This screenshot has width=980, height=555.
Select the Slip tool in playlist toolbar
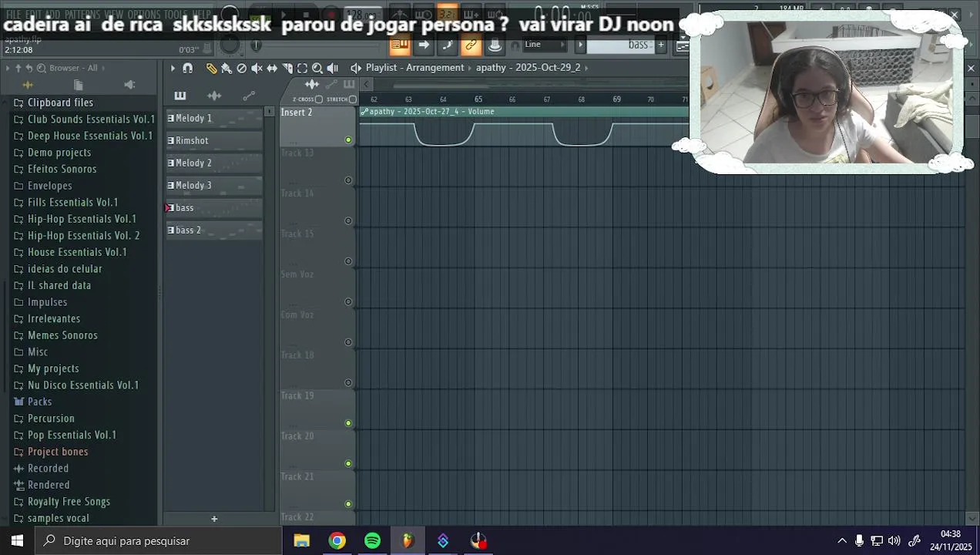pos(272,68)
